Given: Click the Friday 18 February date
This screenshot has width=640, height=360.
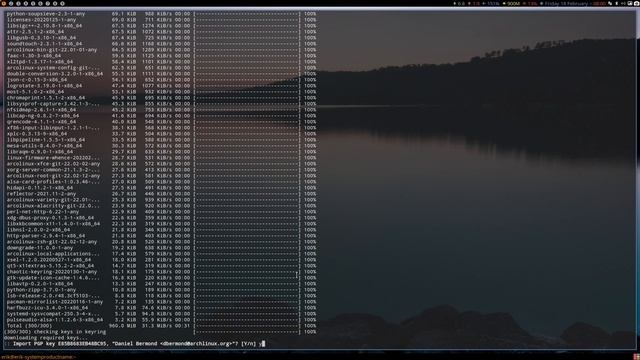Looking at the screenshot, I should pyautogui.click(x=566, y=3).
